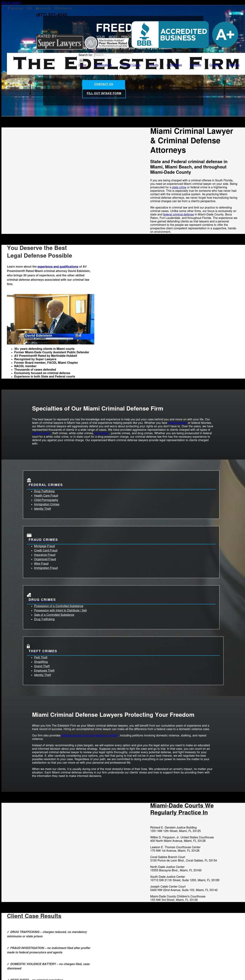Screen dimensions: 245x980
Task: Open the Client Case Results heading link
Action: click(x=34, y=916)
